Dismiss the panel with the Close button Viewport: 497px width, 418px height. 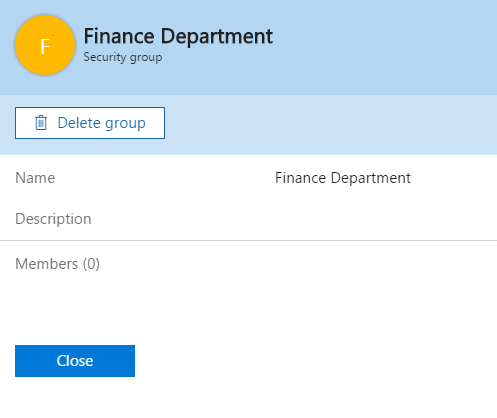tap(75, 361)
